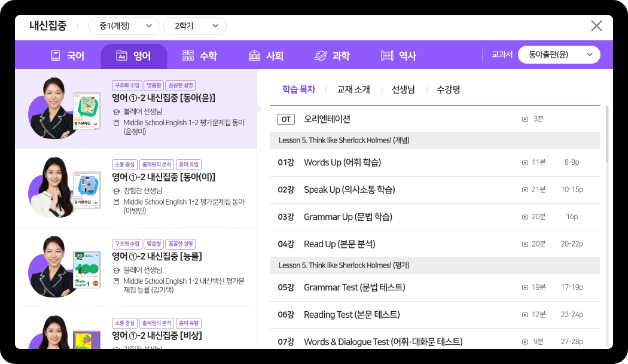Open lecture 06강 Reading Test
Image resolution: width=628 pixels, height=364 pixels.
pyautogui.click(x=435, y=315)
